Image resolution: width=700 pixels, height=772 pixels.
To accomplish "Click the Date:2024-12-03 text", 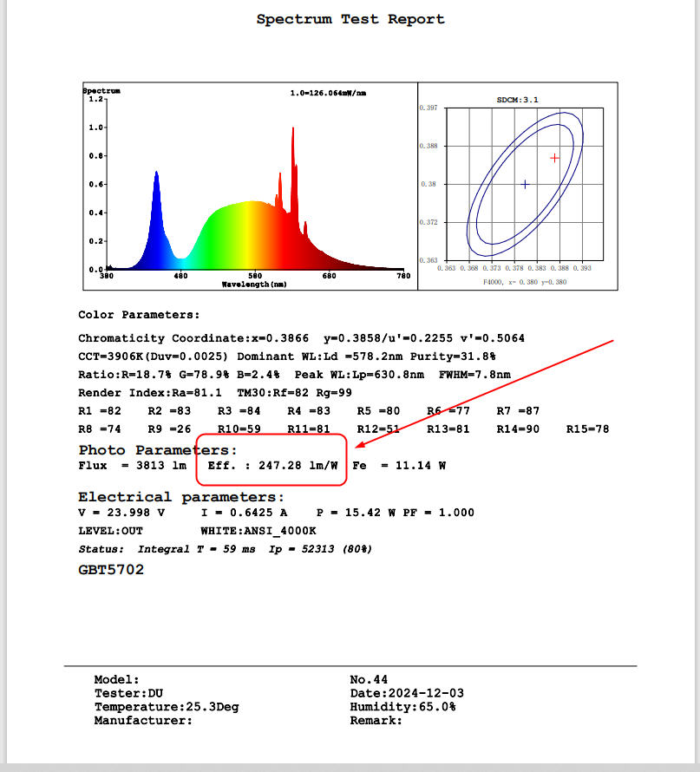I will coord(407,694).
